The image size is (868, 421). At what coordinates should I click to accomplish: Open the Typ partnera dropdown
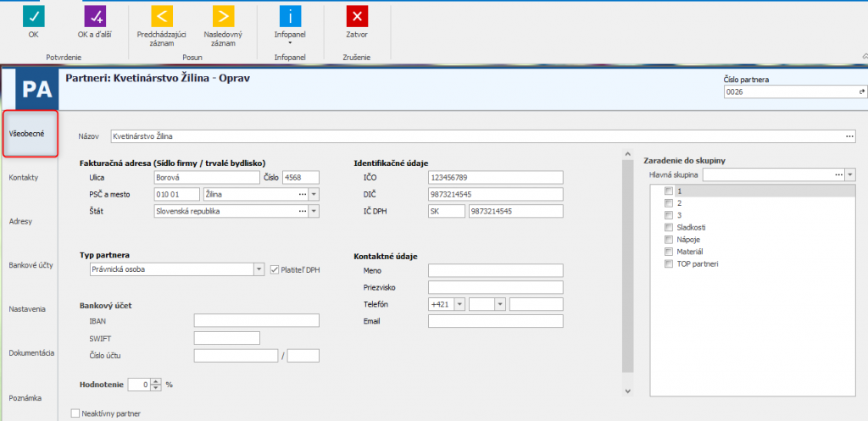tap(259, 269)
